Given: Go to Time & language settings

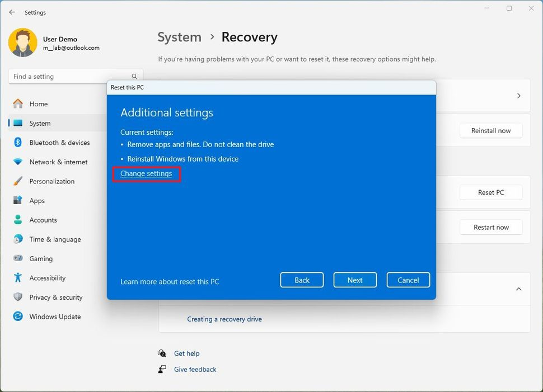Looking at the screenshot, I should [55, 239].
